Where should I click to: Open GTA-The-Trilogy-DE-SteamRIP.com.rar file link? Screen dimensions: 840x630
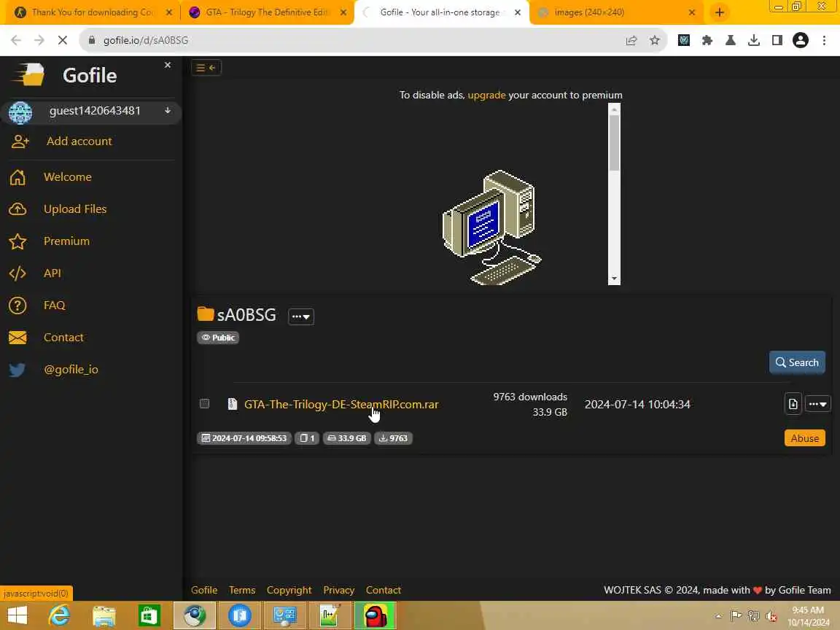(x=341, y=405)
